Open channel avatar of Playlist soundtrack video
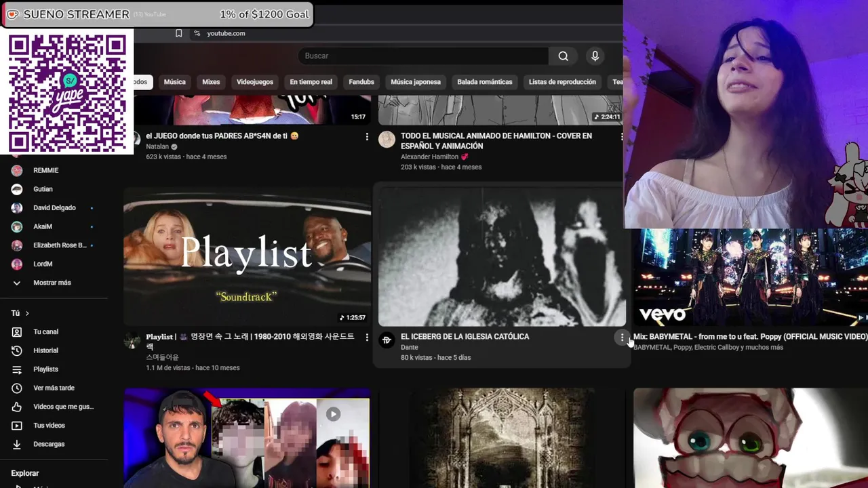The image size is (868, 488). [x=132, y=340]
